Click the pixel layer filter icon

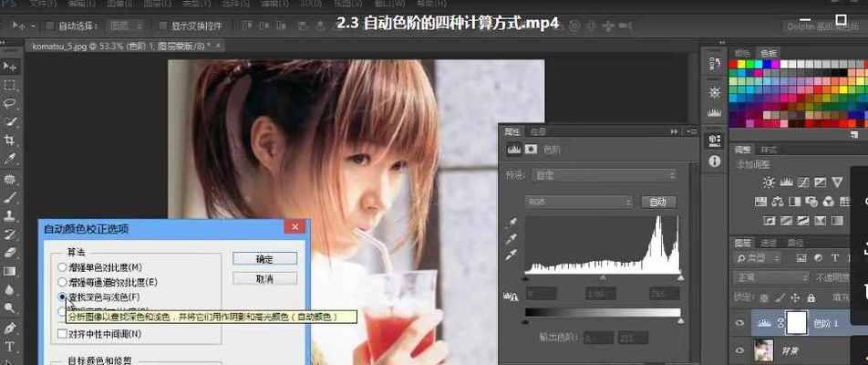click(801, 257)
